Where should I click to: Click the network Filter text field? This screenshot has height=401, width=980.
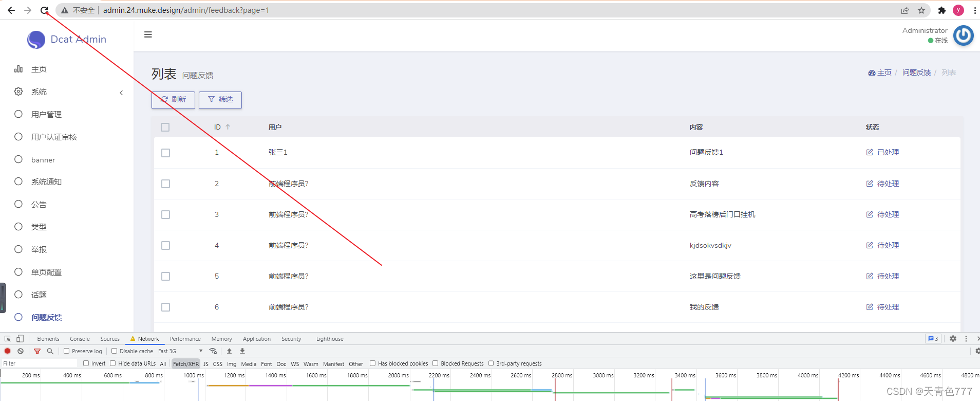tap(39, 363)
